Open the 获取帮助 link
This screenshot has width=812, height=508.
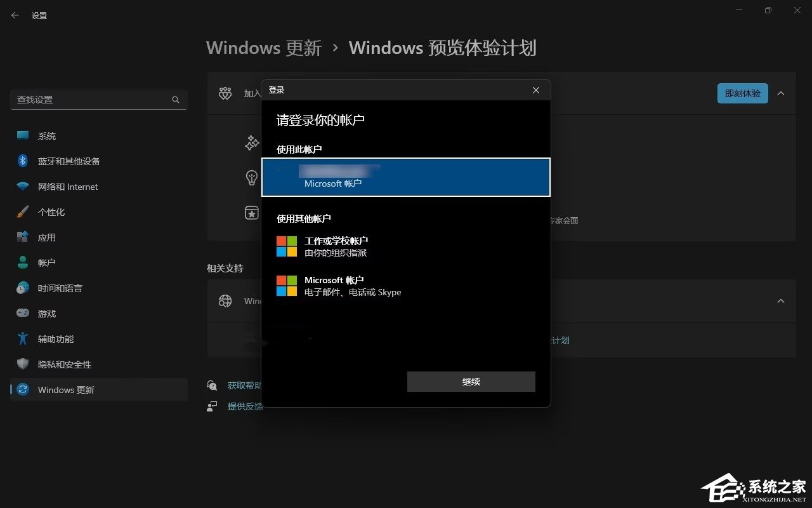244,385
